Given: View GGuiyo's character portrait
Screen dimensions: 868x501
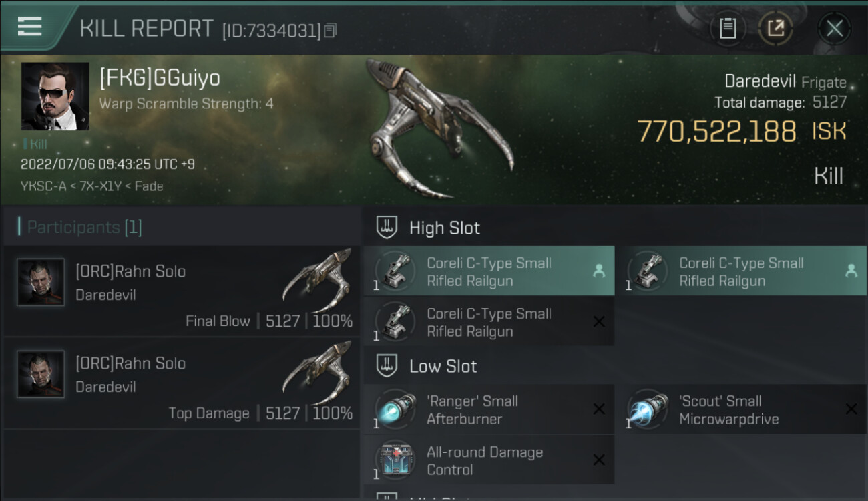Looking at the screenshot, I should (x=55, y=96).
